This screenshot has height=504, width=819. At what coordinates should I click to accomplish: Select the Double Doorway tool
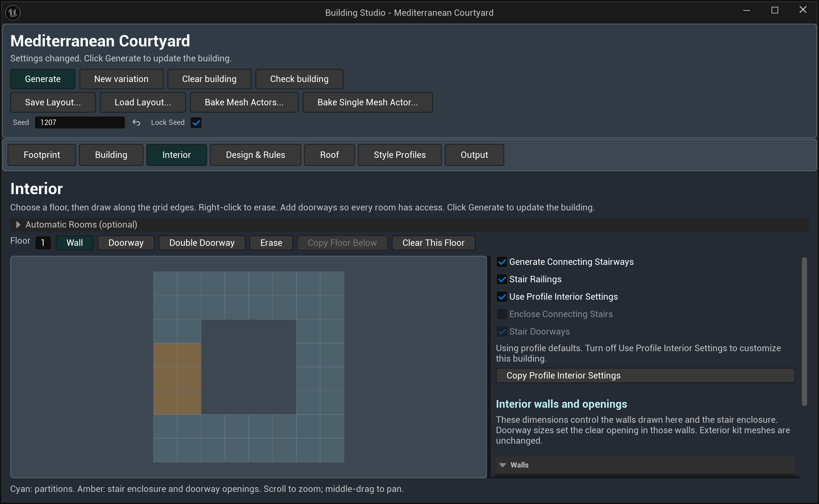[x=202, y=243]
